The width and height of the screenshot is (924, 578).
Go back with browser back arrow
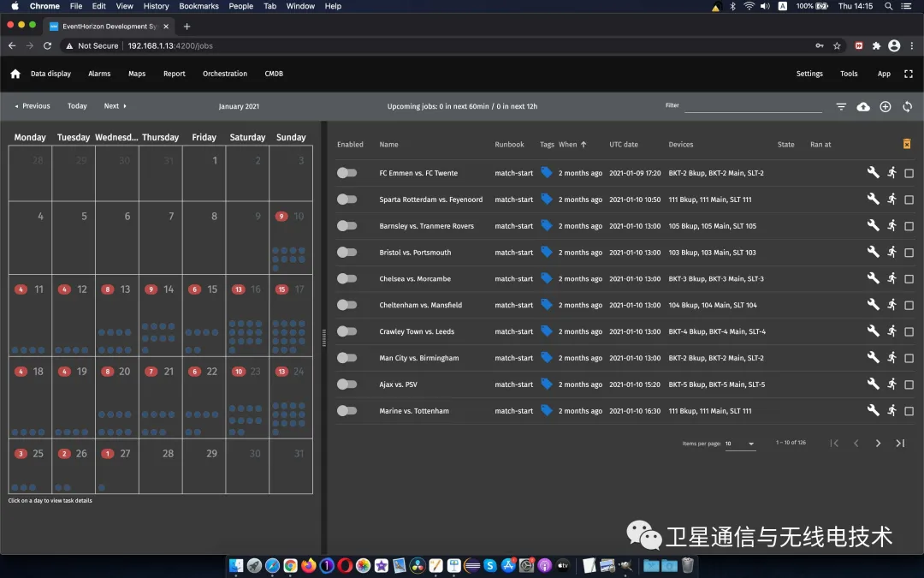click(12, 46)
